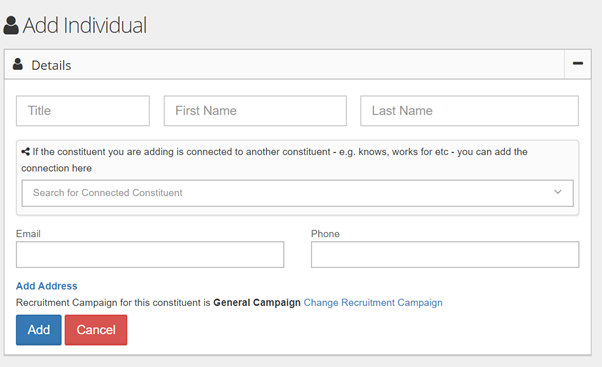Image resolution: width=602 pixels, height=367 pixels.
Task: Focus the Title input field
Action: pyautogui.click(x=83, y=111)
